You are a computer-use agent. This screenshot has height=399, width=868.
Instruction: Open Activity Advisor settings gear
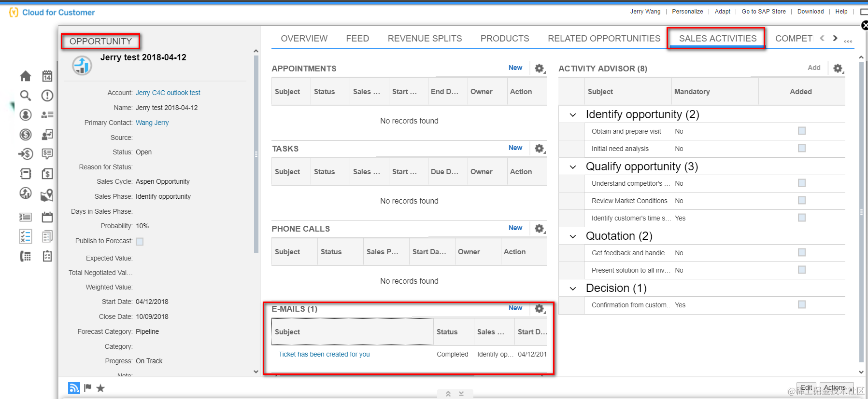[x=838, y=69]
